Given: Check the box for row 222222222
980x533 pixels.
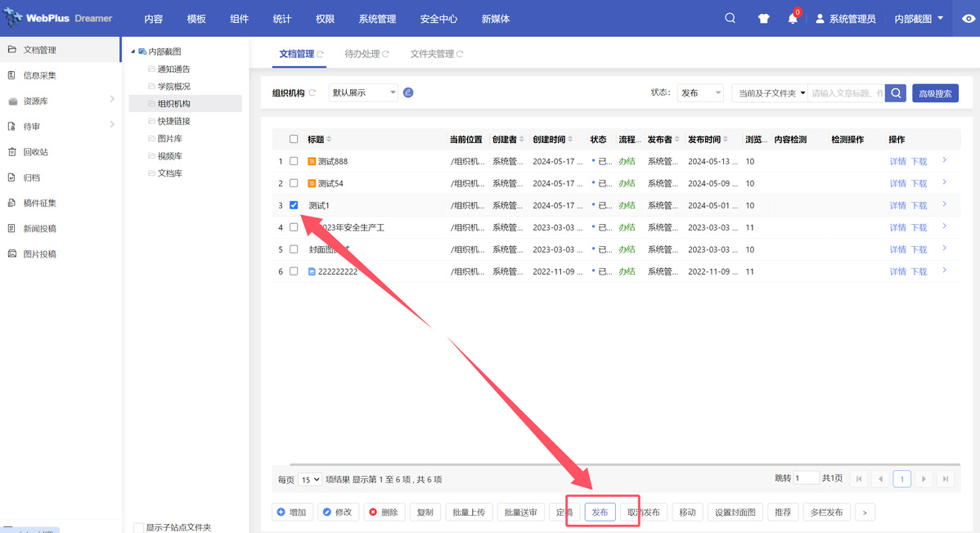Looking at the screenshot, I should (x=294, y=271).
